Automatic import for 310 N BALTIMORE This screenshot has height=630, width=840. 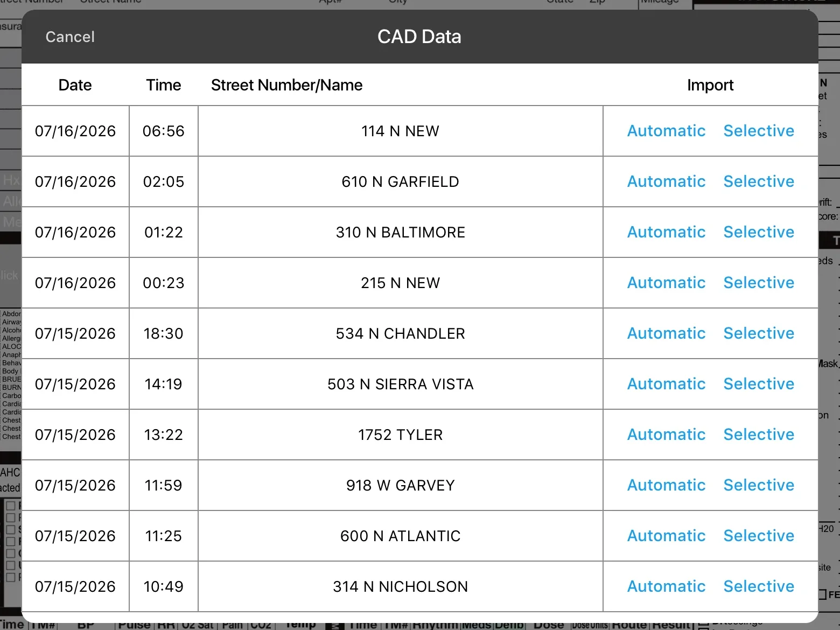point(666,232)
